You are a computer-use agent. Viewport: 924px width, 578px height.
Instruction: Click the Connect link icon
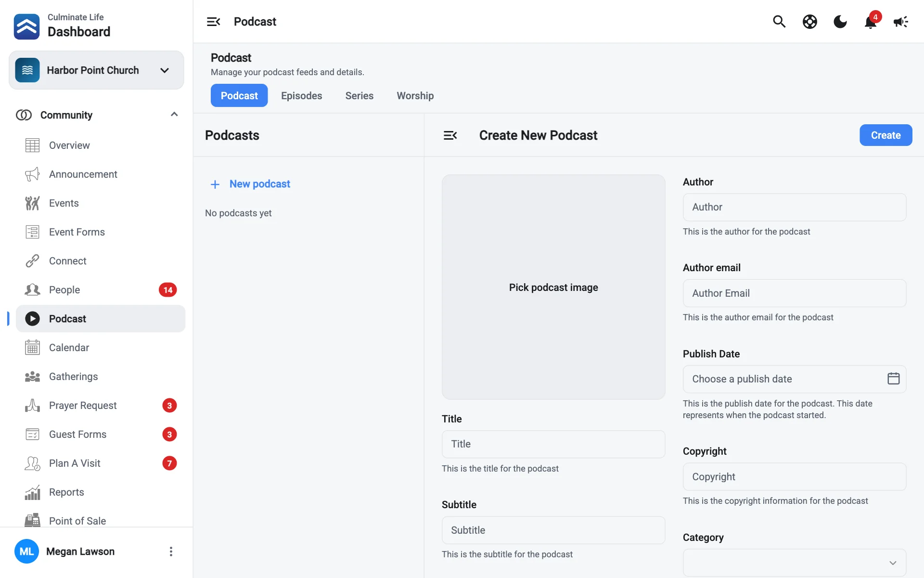[32, 261]
